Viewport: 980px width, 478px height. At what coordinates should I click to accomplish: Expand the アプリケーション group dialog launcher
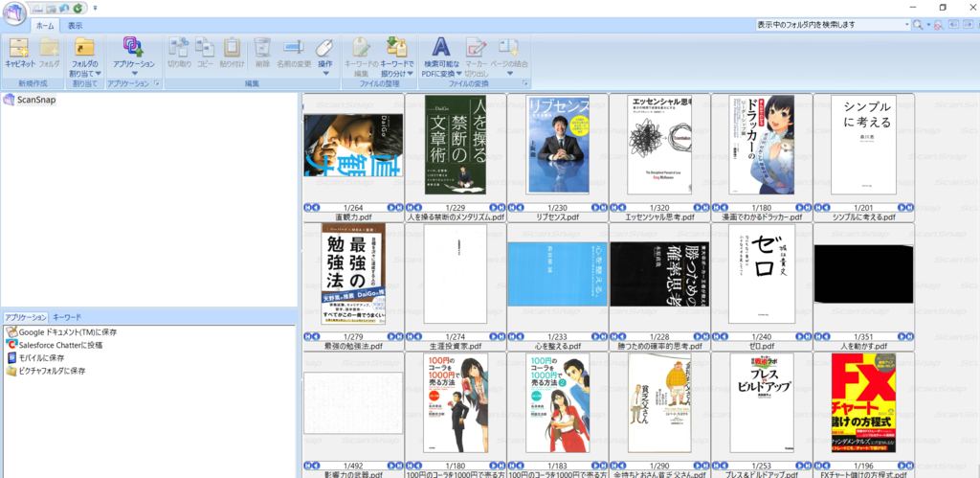(158, 83)
